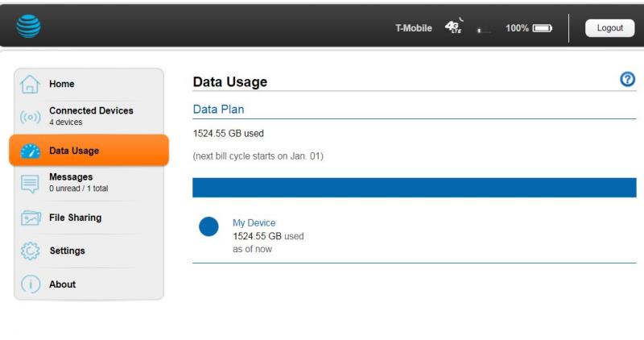The height and width of the screenshot is (340, 644).
Task: Open help with the question mark icon
Action: (627, 79)
